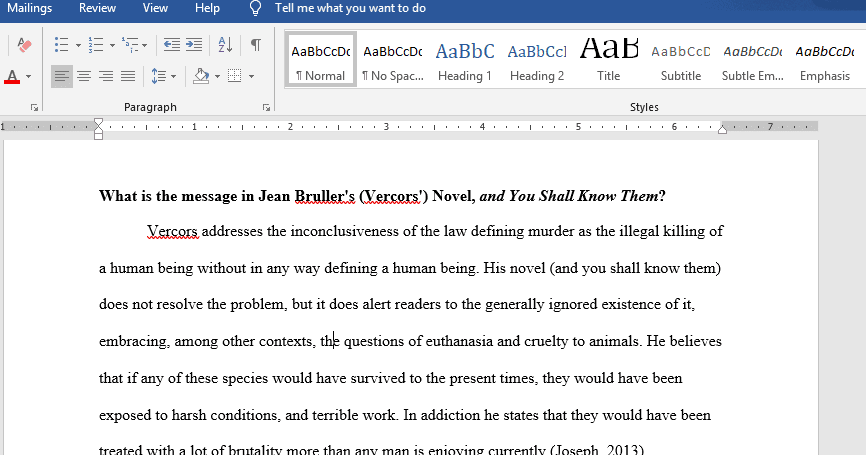Open the Numbering library dropdown arrow
This screenshot has width=866, height=455.
pos(112,45)
